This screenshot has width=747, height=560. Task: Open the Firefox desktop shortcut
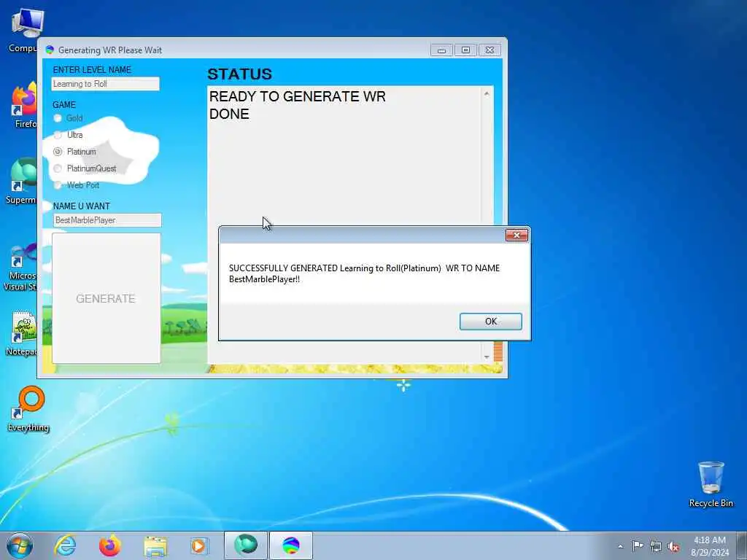(x=24, y=106)
